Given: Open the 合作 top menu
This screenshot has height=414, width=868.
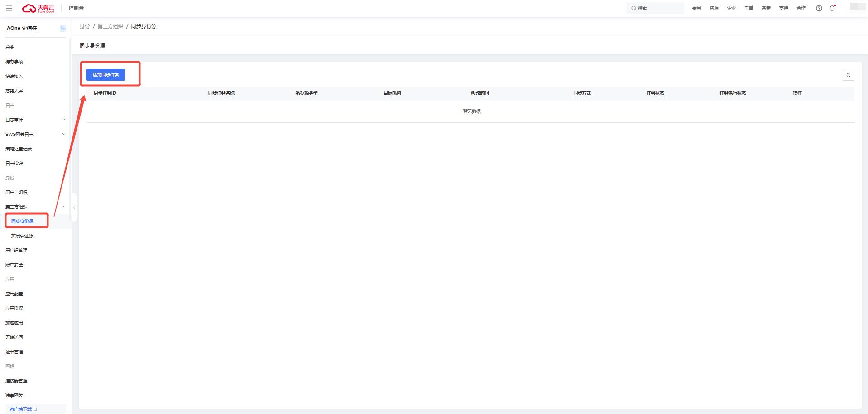Looking at the screenshot, I should (x=801, y=8).
